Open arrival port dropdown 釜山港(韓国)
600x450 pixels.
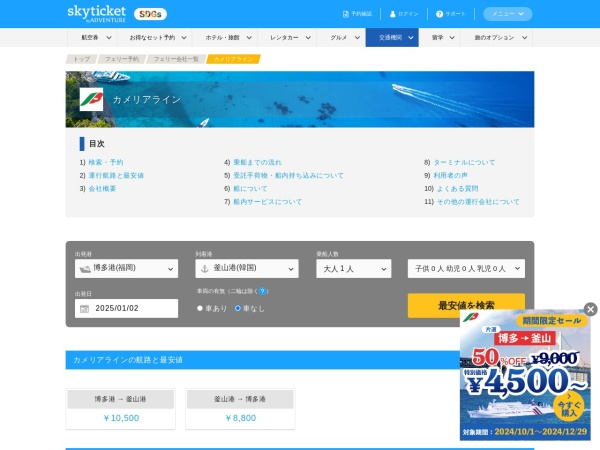pos(247,269)
